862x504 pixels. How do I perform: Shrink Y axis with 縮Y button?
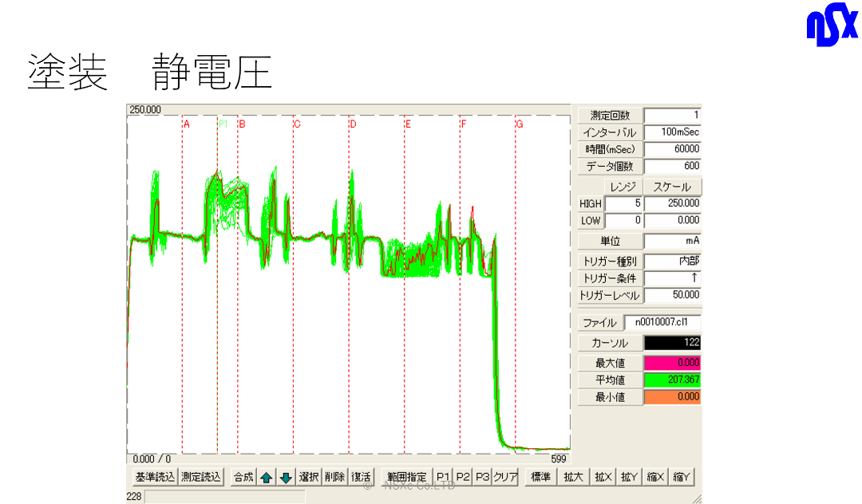tap(681, 477)
